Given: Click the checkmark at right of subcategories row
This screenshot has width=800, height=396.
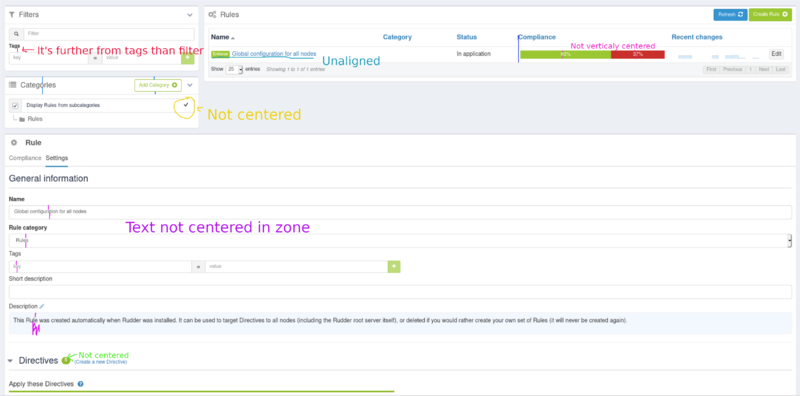Looking at the screenshot, I should point(186,105).
